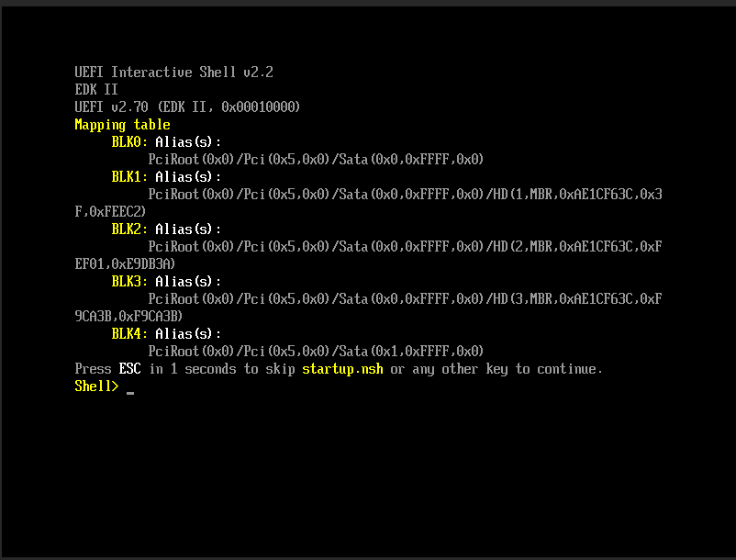Click the BLK0 Sata(0x0,0xFFFF,0x0) device path
Image resolution: width=736 pixels, height=560 pixels.
[x=316, y=160]
